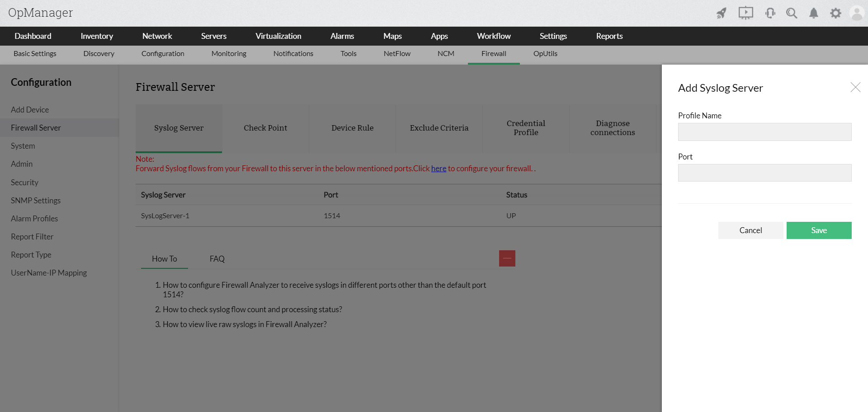
Task: Click the settings gear icon
Action: (x=835, y=13)
